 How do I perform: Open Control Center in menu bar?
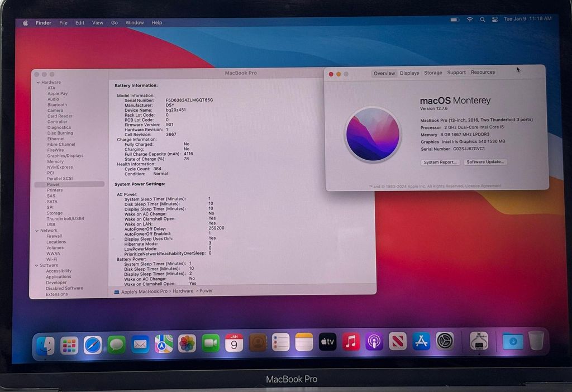tap(494, 20)
